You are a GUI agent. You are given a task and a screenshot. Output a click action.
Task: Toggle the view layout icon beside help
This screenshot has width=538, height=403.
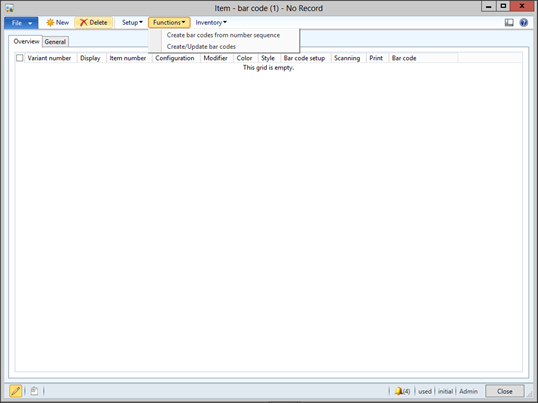pos(509,23)
